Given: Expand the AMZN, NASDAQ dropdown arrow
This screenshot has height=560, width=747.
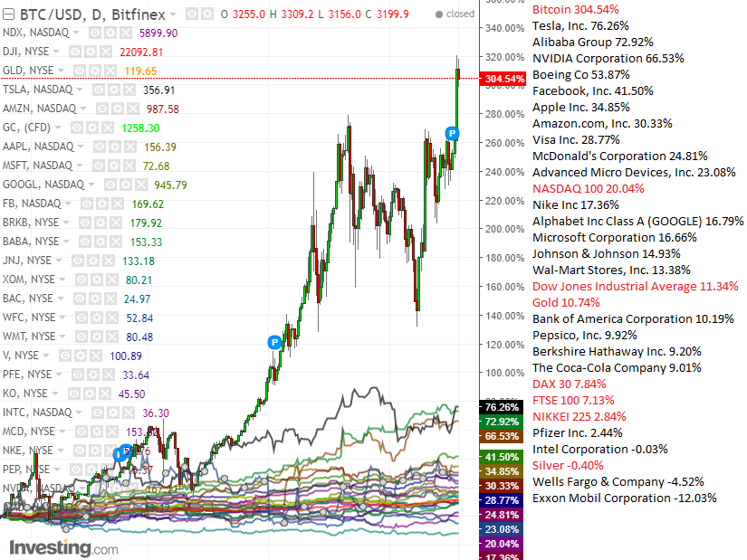Looking at the screenshot, I should coord(83,109).
